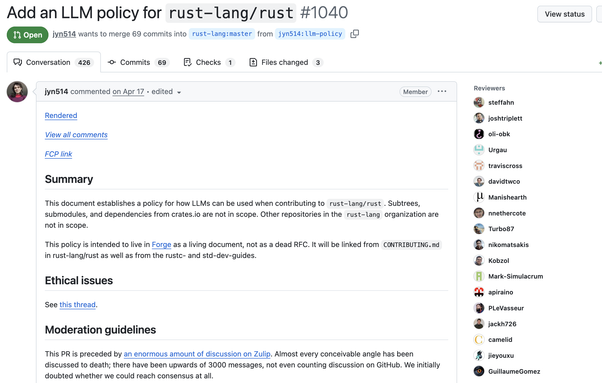Click jackh726's reviewer avatar

click(479, 324)
